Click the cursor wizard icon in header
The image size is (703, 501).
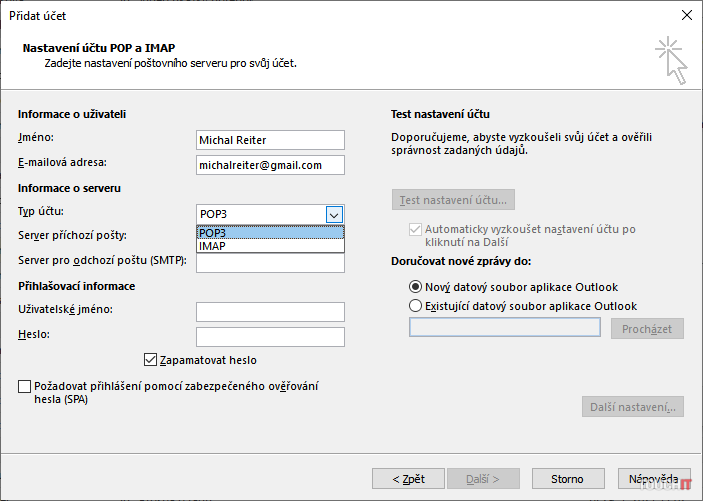[671, 59]
